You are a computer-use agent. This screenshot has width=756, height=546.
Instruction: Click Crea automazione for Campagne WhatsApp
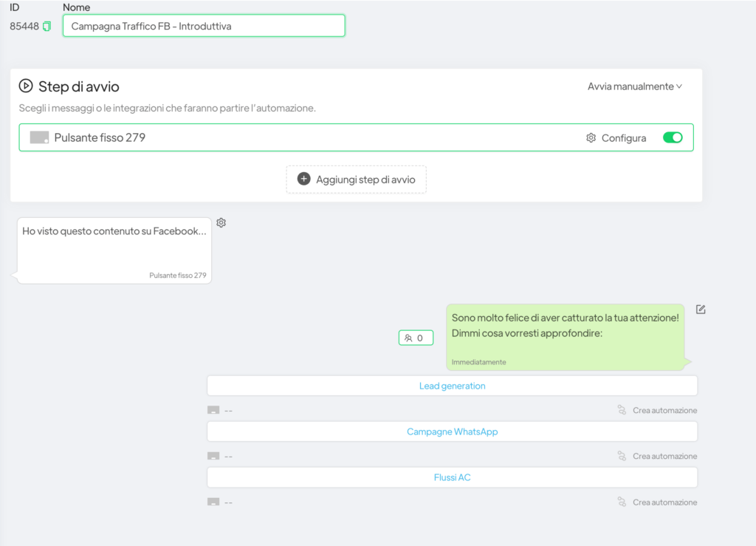(665, 457)
